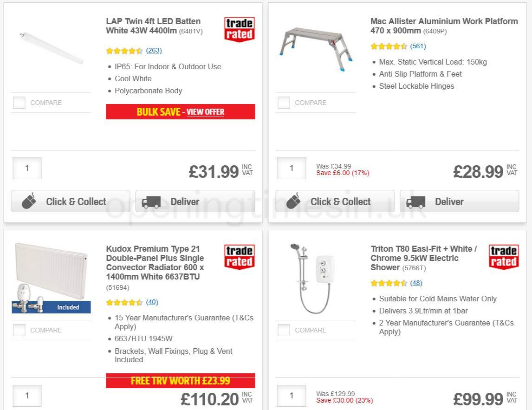The image size is (532, 410).
Task: Click the Trade Rated badge beside Triton shower
Action: (x=503, y=256)
